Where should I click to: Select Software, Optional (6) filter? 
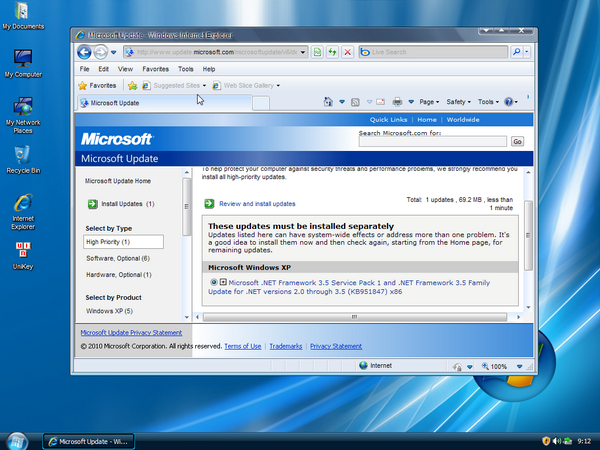tap(118, 258)
